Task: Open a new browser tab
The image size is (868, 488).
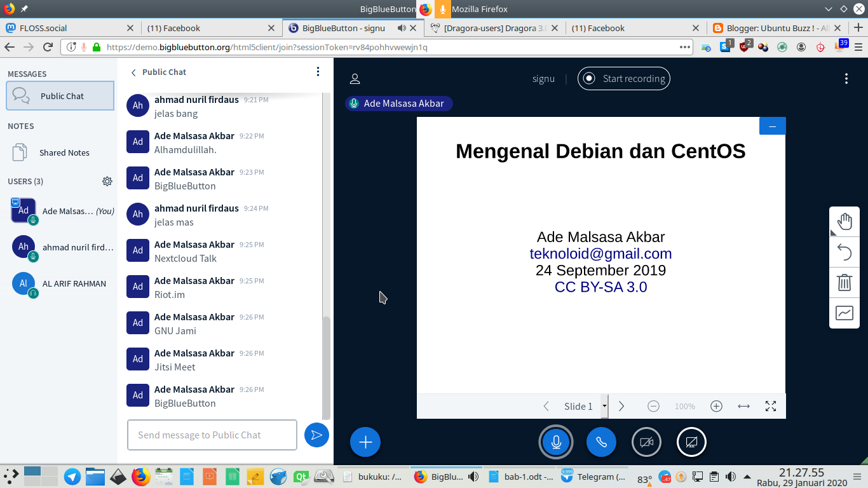Action: pyautogui.click(x=858, y=27)
